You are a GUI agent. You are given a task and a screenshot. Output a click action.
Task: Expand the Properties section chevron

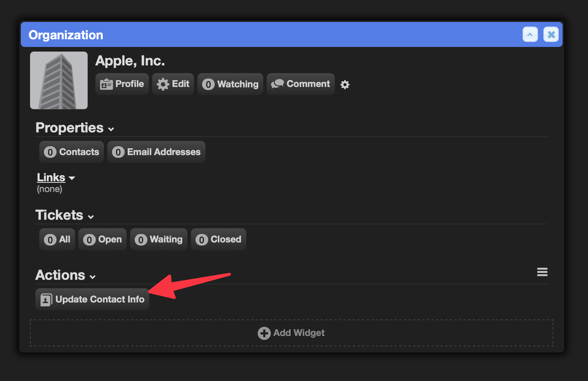point(111,129)
